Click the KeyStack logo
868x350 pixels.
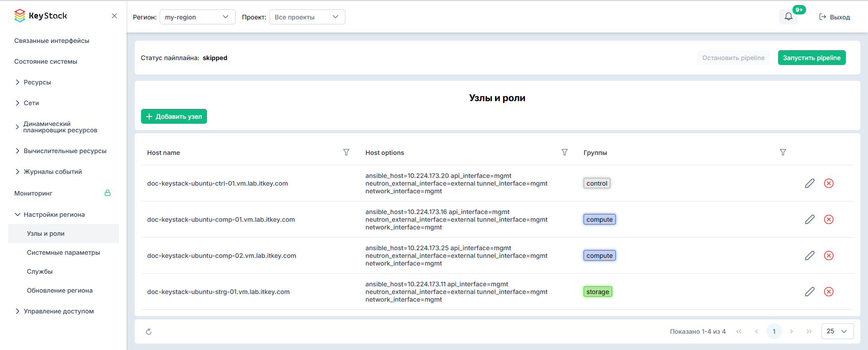(40, 16)
